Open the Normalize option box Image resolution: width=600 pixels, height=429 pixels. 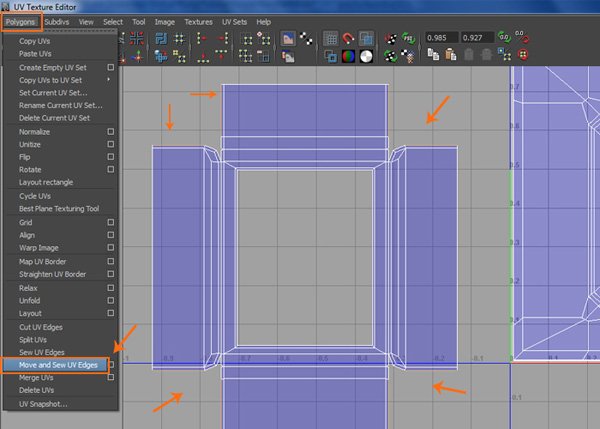coord(111,132)
